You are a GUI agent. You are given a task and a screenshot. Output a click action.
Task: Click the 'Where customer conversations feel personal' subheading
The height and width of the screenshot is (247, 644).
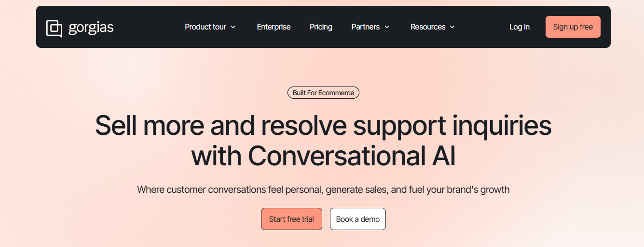coord(323,189)
